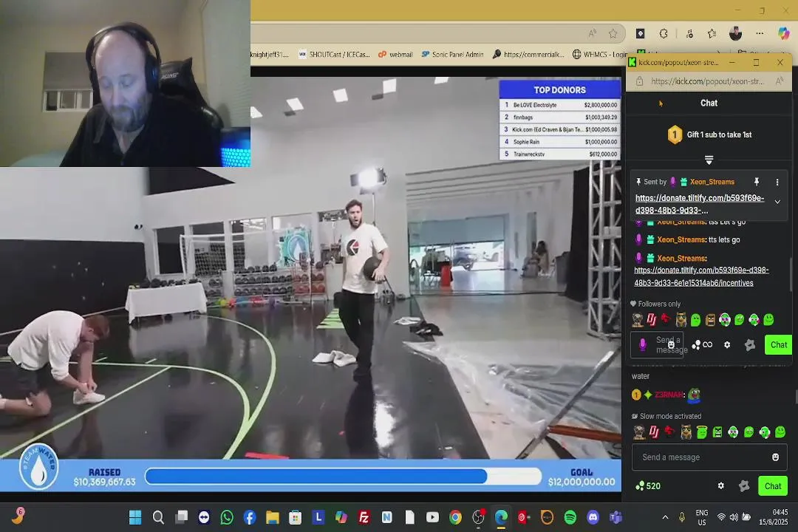Send message with main green Chat button

click(x=773, y=486)
